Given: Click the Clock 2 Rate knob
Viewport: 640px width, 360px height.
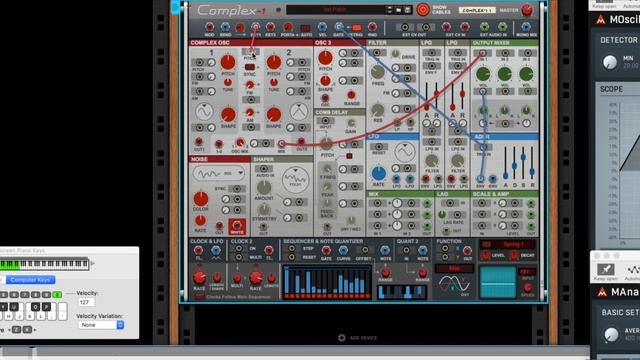Looking at the screenshot, I should [x=256, y=278].
